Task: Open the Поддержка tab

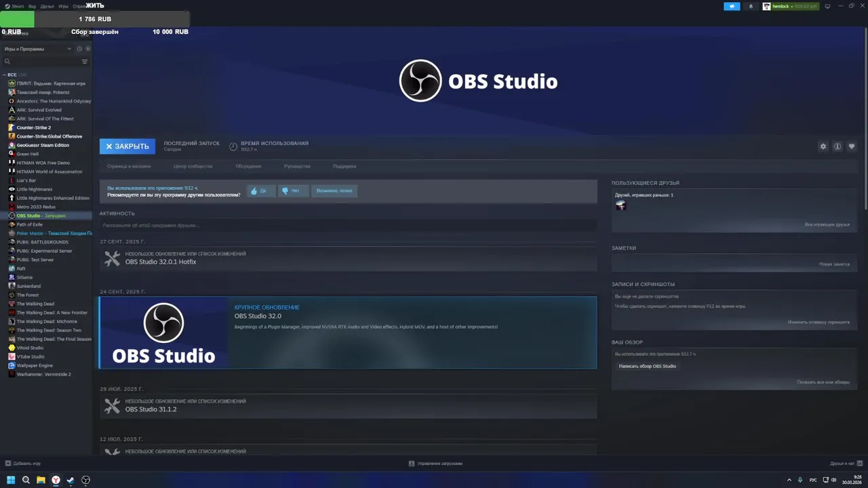Action: (344, 166)
